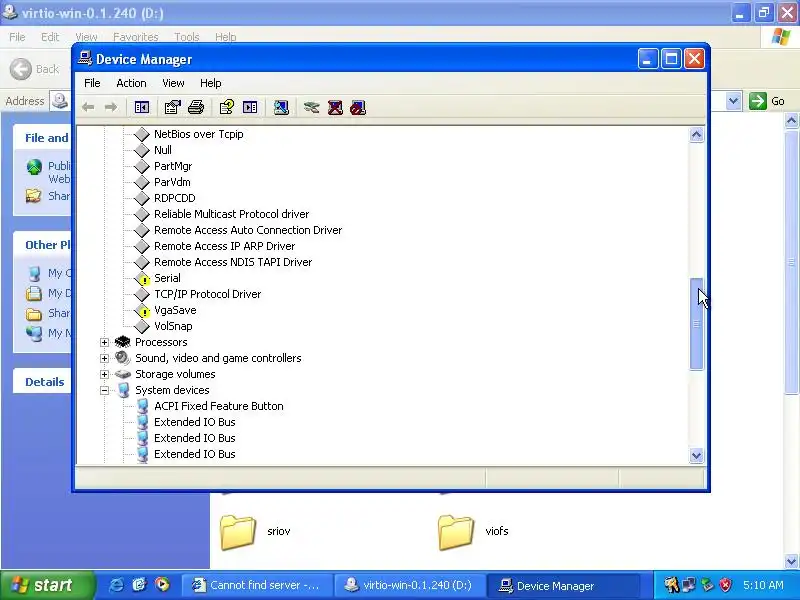Click Device Manager scrollbar thumb
800x600 pixels.
tap(696, 323)
